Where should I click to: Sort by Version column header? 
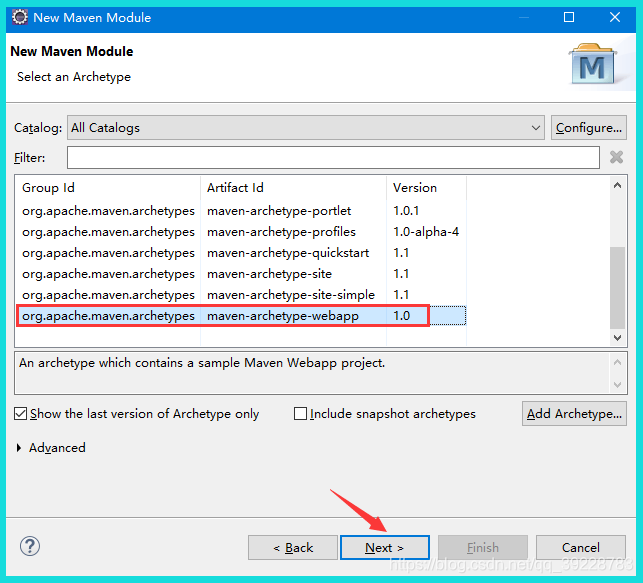pyautogui.click(x=426, y=188)
